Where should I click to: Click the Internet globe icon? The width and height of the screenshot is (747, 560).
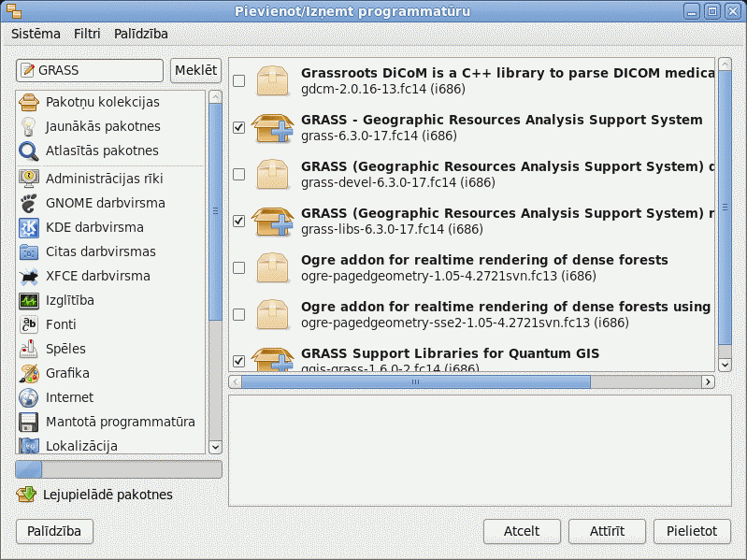click(29, 397)
